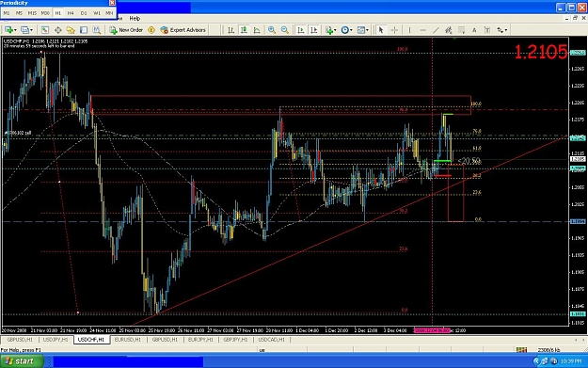Switch chart to bar chart style
588x368 pixels.
point(231,30)
